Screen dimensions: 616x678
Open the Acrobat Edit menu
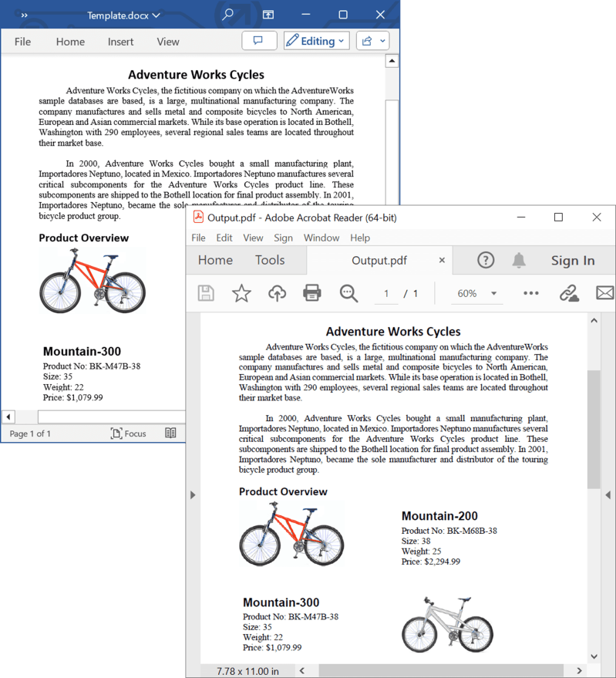224,238
